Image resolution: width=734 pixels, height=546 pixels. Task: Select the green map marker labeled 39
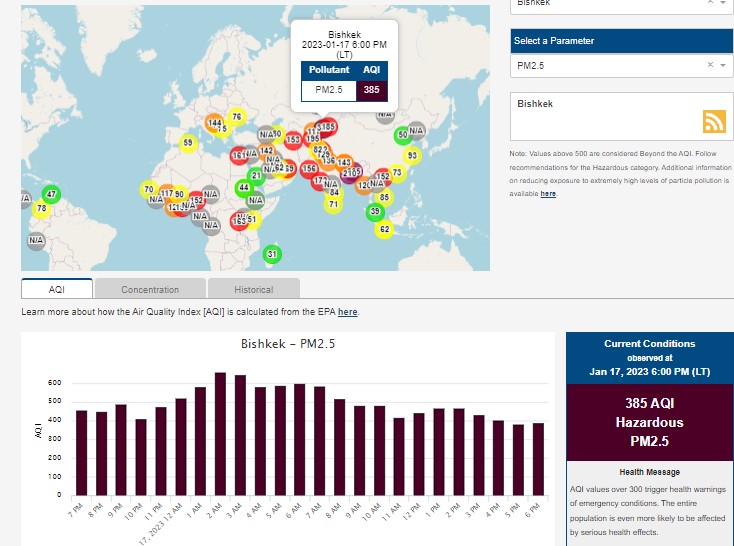375,211
